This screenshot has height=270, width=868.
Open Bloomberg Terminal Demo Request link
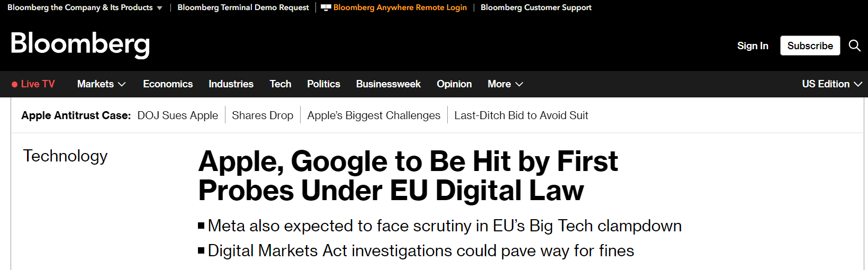[243, 7]
